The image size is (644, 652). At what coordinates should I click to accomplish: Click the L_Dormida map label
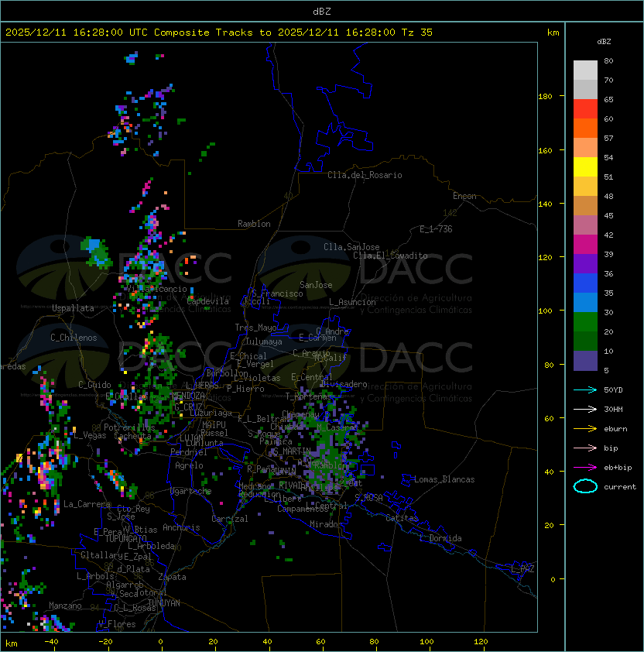pyautogui.click(x=440, y=538)
